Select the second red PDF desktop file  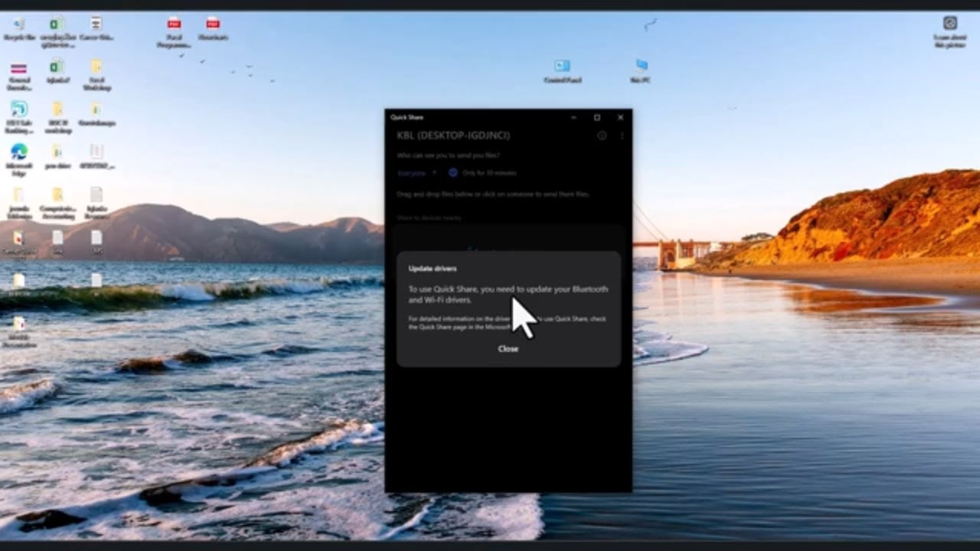213,28
